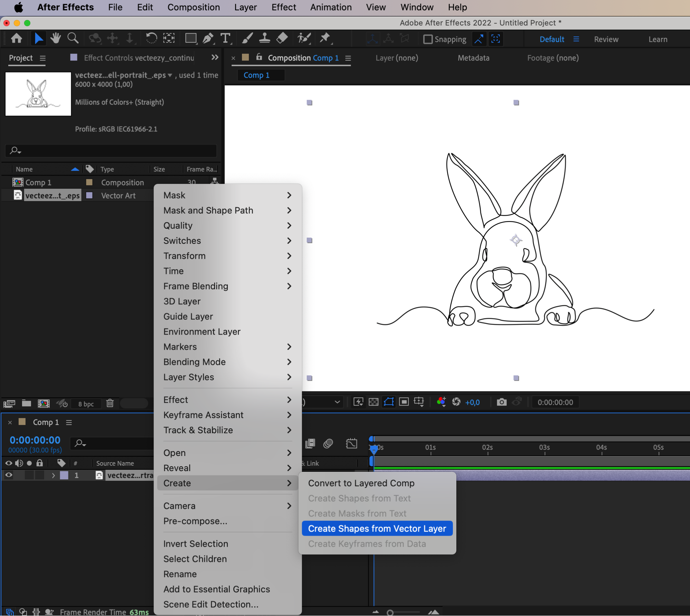Open the footage name dropdown arrow
Image resolution: width=690 pixels, height=616 pixels.
tap(169, 75)
